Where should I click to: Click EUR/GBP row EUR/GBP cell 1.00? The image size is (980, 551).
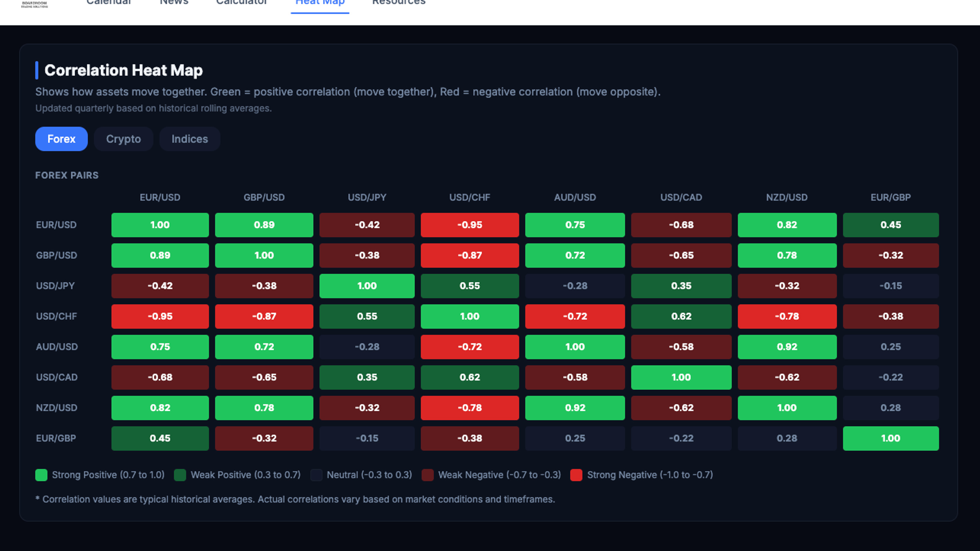pos(891,438)
